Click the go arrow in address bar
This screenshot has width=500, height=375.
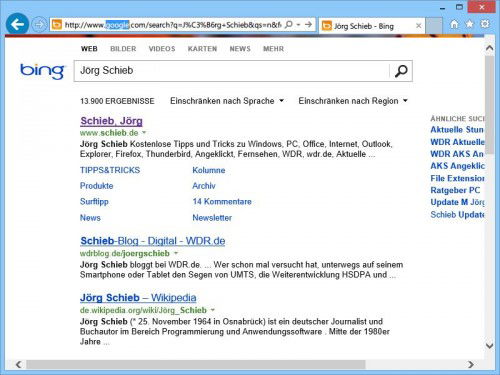[x=308, y=24]
